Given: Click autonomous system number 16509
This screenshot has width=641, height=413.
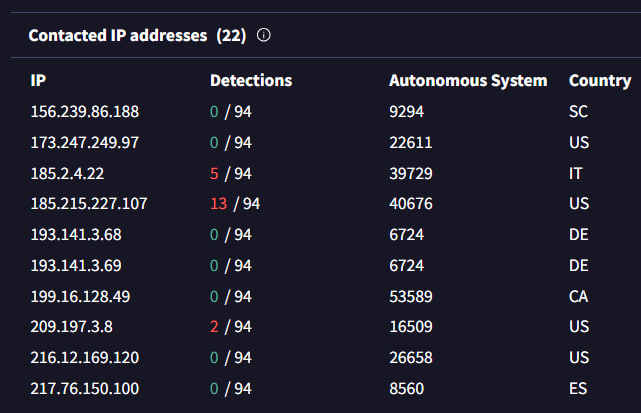Looking at the screenshot, I should click(411, 327).
